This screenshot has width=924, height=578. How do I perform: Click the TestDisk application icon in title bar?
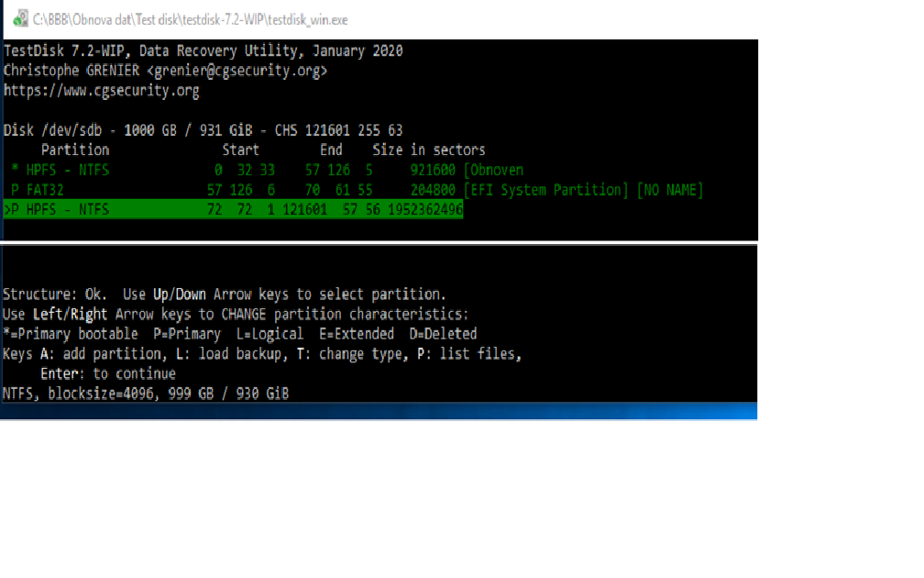(x=20, y=19)
